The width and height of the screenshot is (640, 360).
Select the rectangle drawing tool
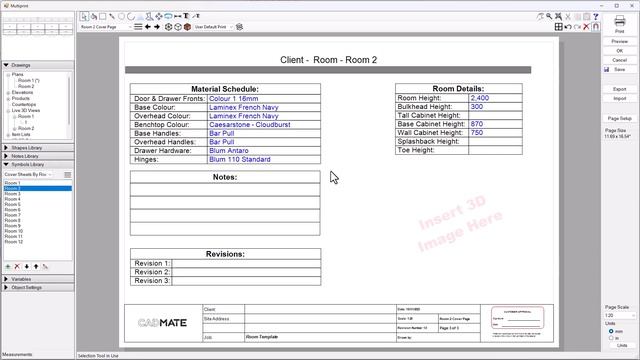pyautogui.click(x=103, y=16)
